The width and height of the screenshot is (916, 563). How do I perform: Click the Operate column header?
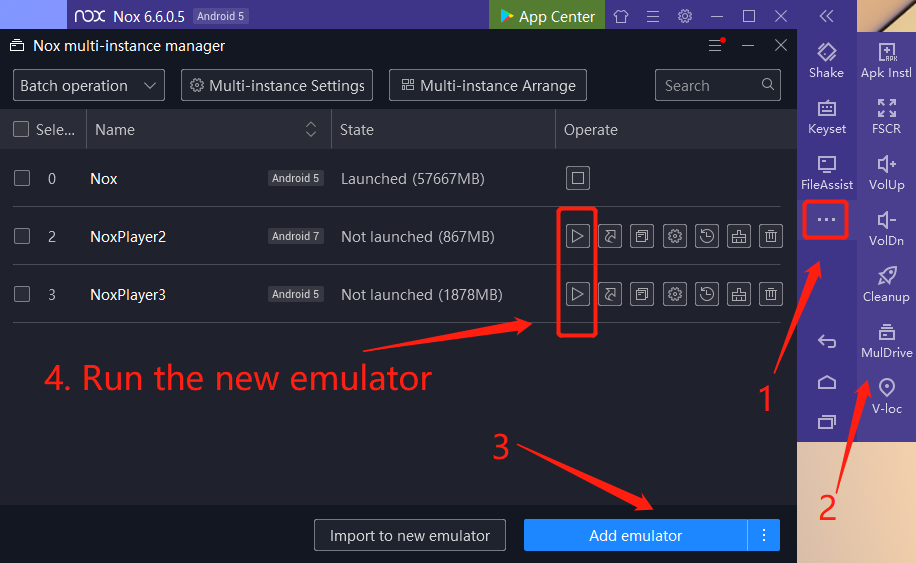[591, 130]
